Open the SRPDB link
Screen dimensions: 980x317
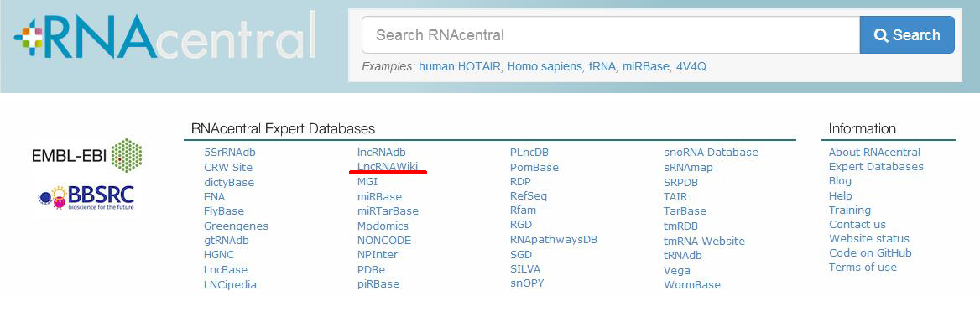pos(680,183)
